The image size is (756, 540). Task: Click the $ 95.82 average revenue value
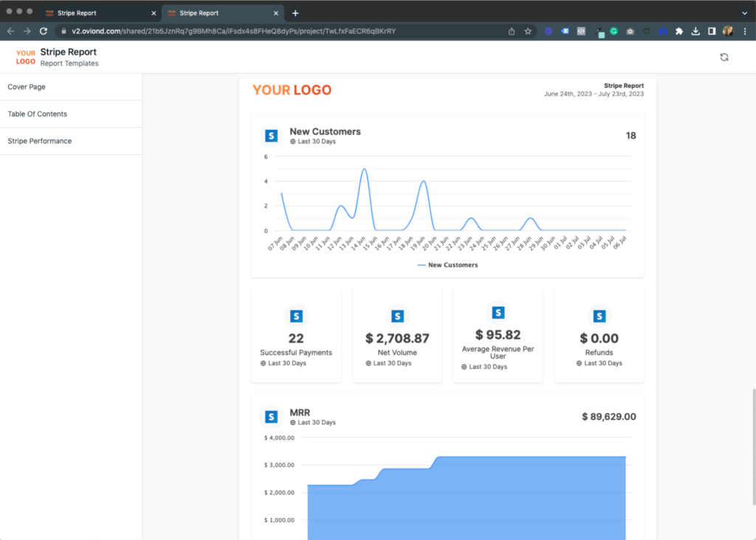coord(498,335)
